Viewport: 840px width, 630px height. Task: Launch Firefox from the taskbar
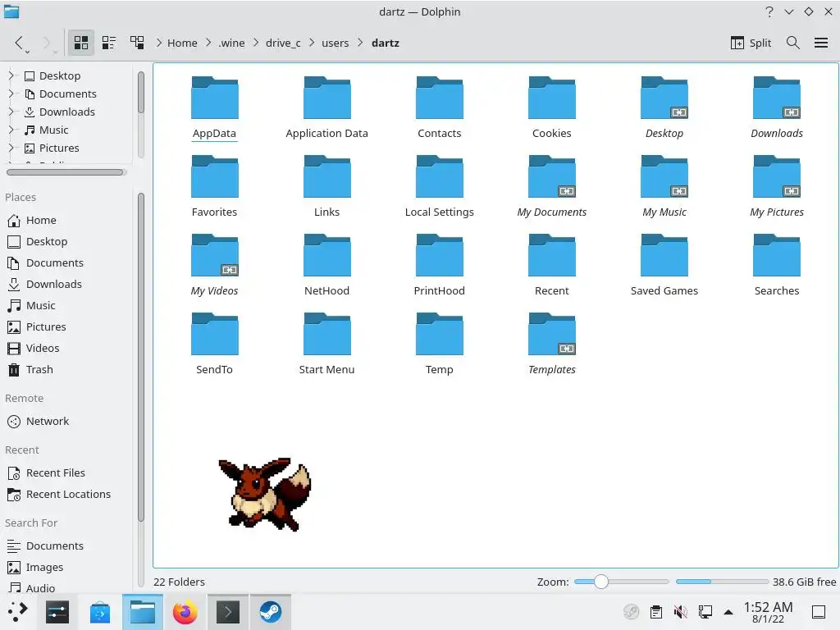[185, 612]
